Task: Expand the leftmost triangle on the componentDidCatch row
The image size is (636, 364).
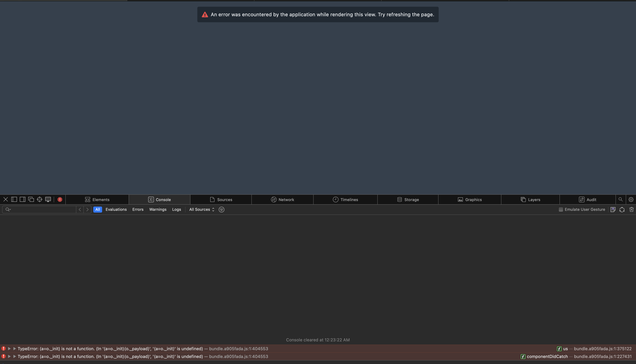Action: [x=9, y=356]
